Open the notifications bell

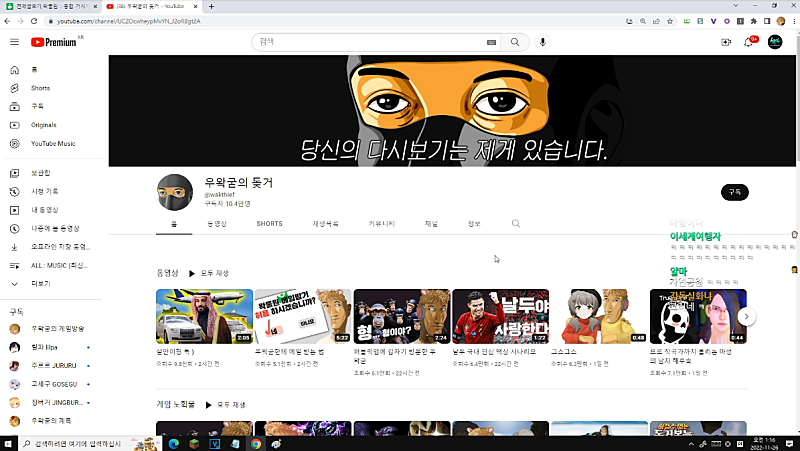pos(749,42)
